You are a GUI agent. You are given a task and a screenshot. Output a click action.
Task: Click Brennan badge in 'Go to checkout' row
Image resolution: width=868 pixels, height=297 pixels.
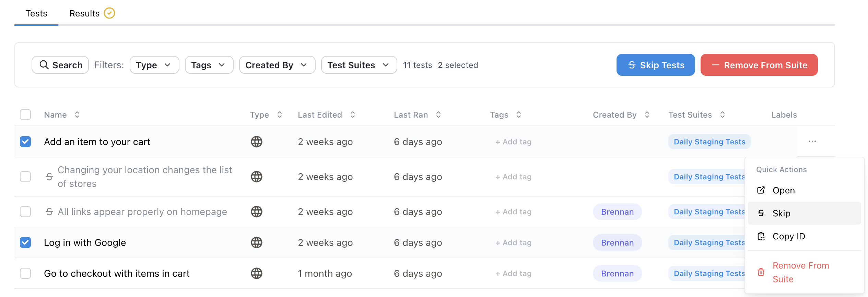[617, 273]
